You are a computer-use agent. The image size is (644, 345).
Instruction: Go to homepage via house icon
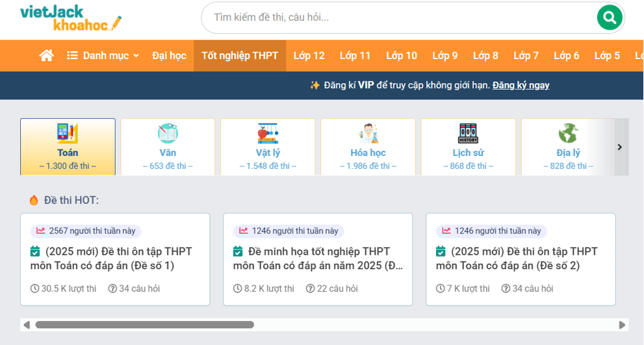[x=46, y=56]
